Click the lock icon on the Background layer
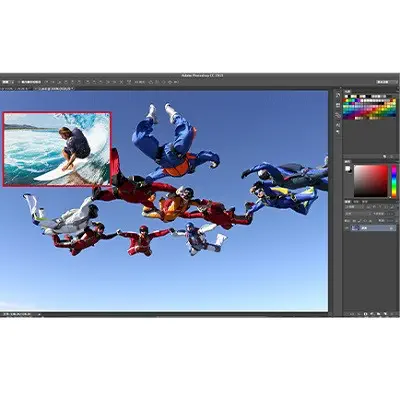Image resolution: width=400 pixels, height=400 pixels. tap(391, 228)
